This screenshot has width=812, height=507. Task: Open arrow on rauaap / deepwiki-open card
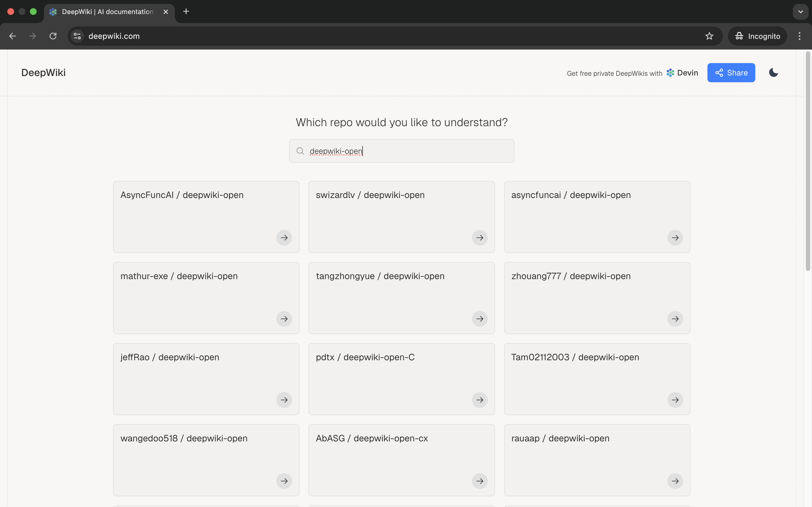click(675, 481)
